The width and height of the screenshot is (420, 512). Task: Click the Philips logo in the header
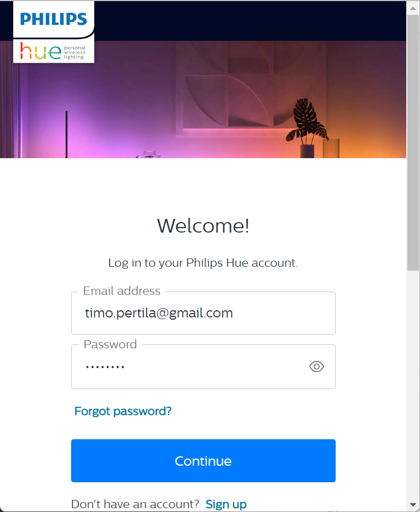click(x=53, y=19)
